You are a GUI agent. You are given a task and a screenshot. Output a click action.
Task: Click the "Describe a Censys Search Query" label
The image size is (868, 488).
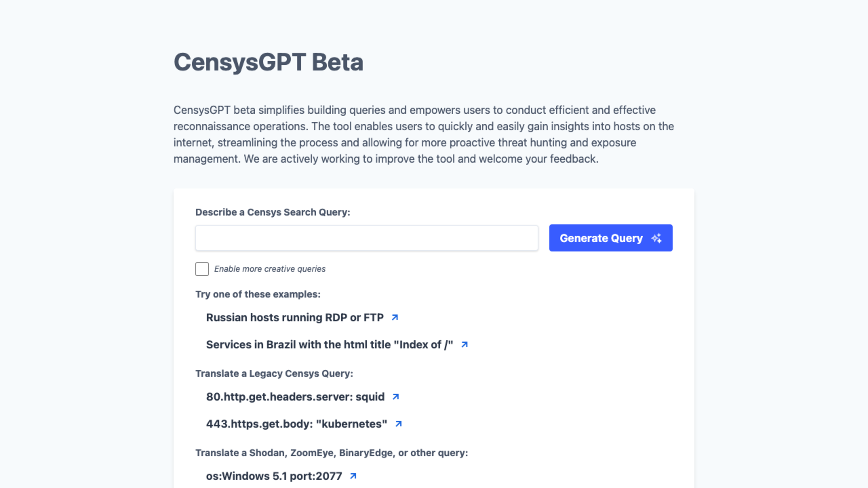(273, 212)
